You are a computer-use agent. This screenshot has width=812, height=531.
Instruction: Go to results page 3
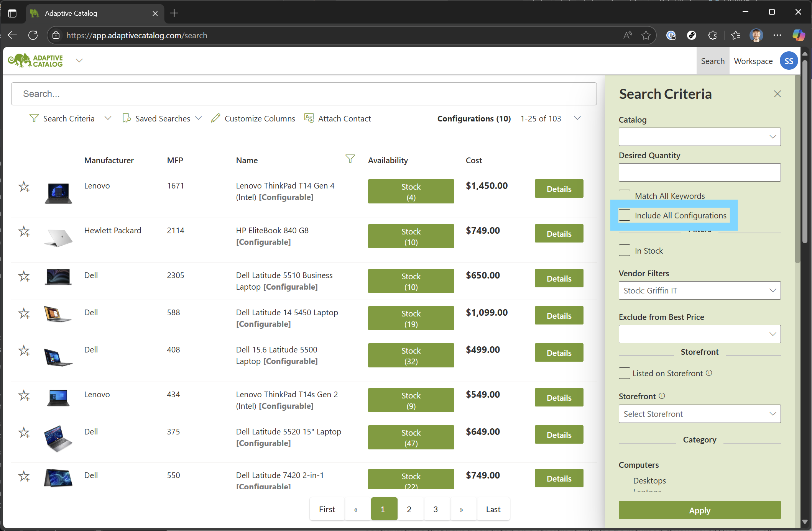(x=436, y=509)
